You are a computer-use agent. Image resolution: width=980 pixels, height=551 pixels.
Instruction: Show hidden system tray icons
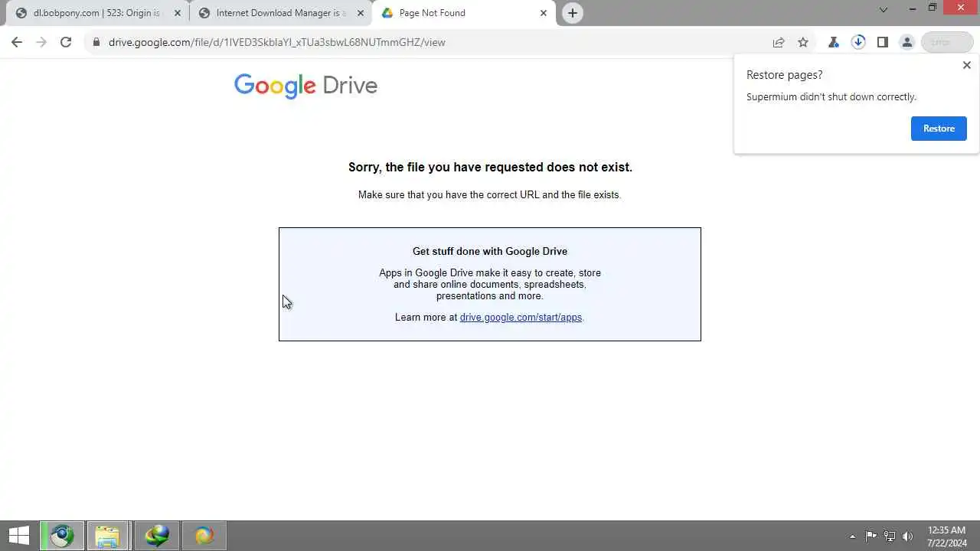point(852,536)
